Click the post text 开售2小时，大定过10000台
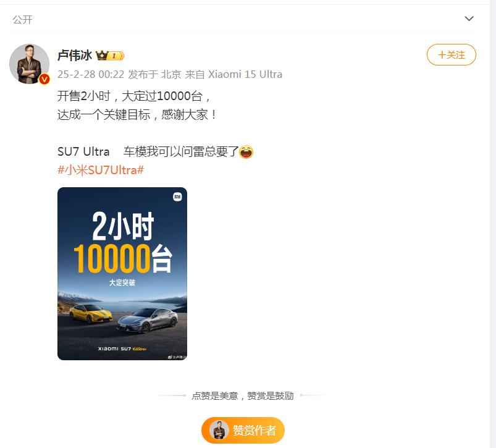The height and width of the screenshot is (448, 496). (x=133, y=96)
